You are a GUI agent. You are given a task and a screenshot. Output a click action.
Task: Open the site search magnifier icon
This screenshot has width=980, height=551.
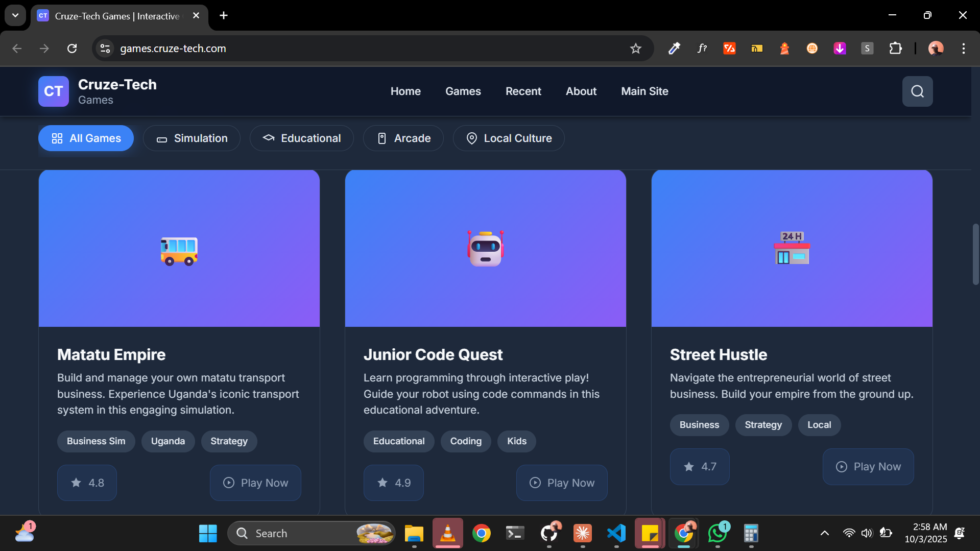917,91
